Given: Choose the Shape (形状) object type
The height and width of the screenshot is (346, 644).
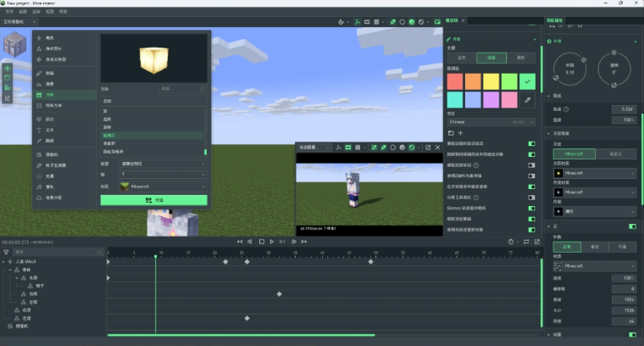Looking at the screenshot, I should point(64,120).
